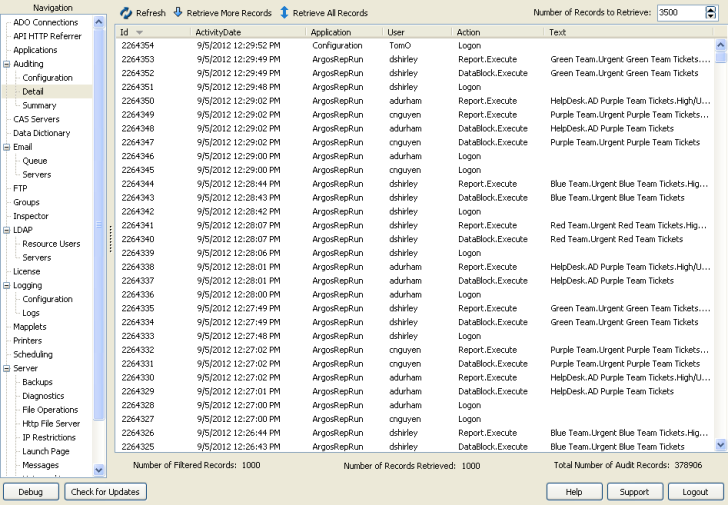Click the Check for Updates button
Viewport: 728px width, 505px height.
pos(105,492)
